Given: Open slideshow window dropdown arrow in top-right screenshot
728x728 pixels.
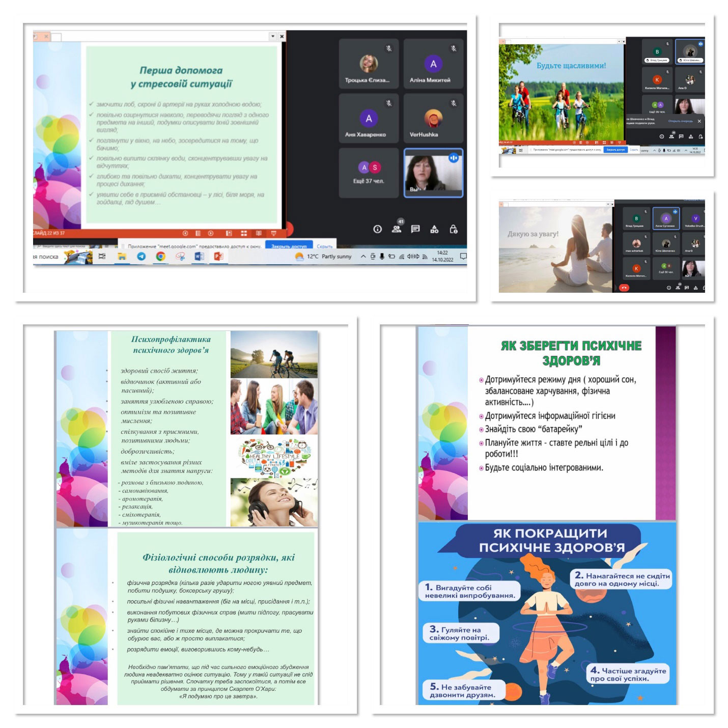Looking at the screenshot, I should tap(619, 41).
